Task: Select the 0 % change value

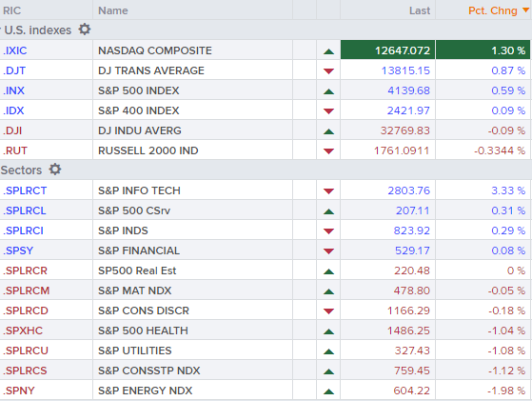Action: (517, 271)
